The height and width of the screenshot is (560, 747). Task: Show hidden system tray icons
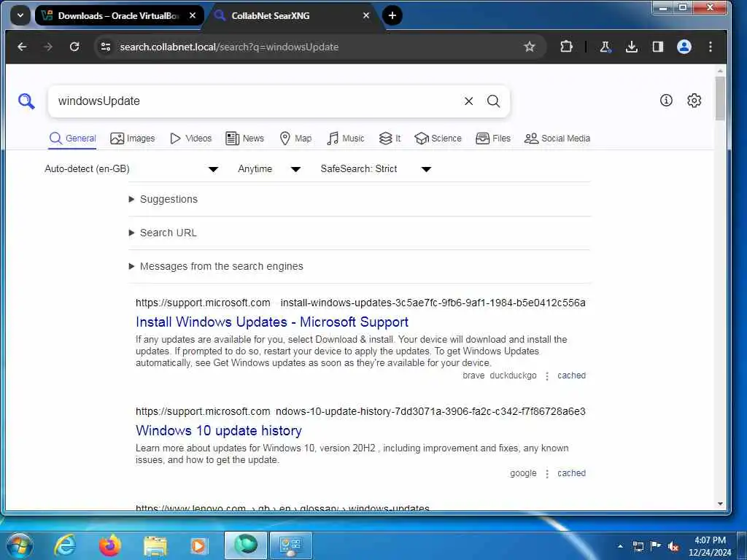click(620, 546)
